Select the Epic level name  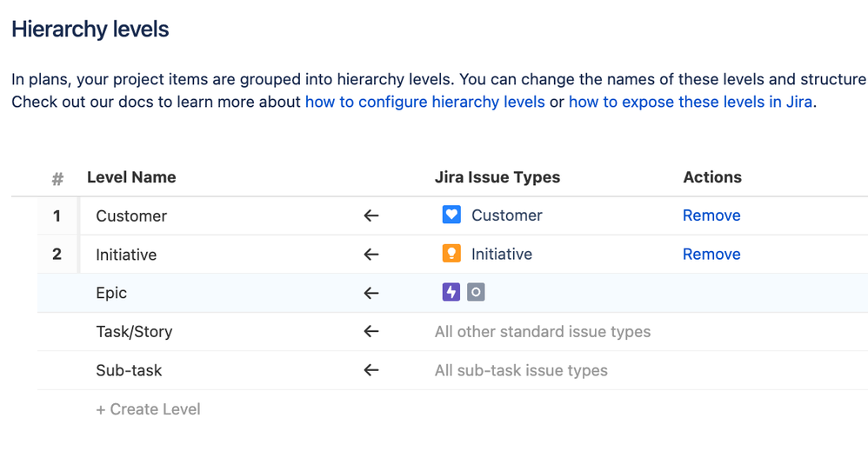[111, 293]
